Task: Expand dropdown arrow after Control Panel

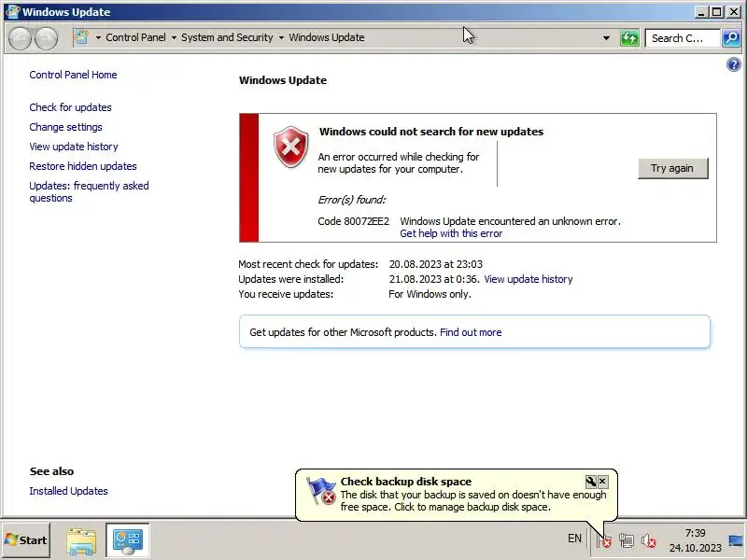Action: pos(174,37)
